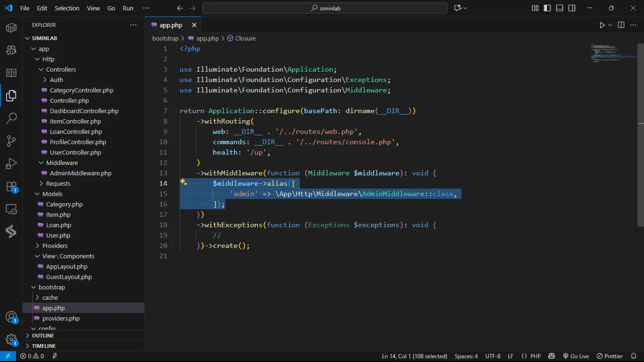644x362 pixels.
Task: Toggle the Panel layout button
Action: point(560,8)
